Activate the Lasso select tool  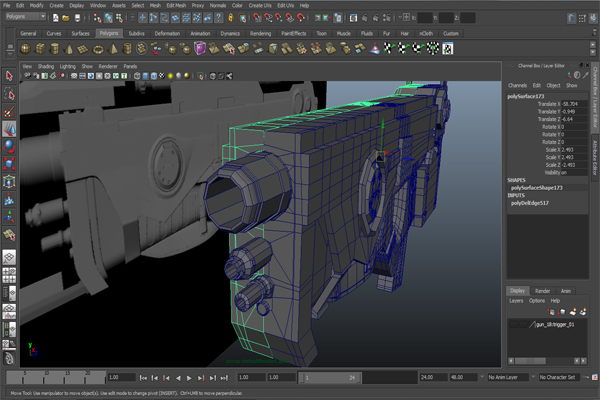click(9, 94)
